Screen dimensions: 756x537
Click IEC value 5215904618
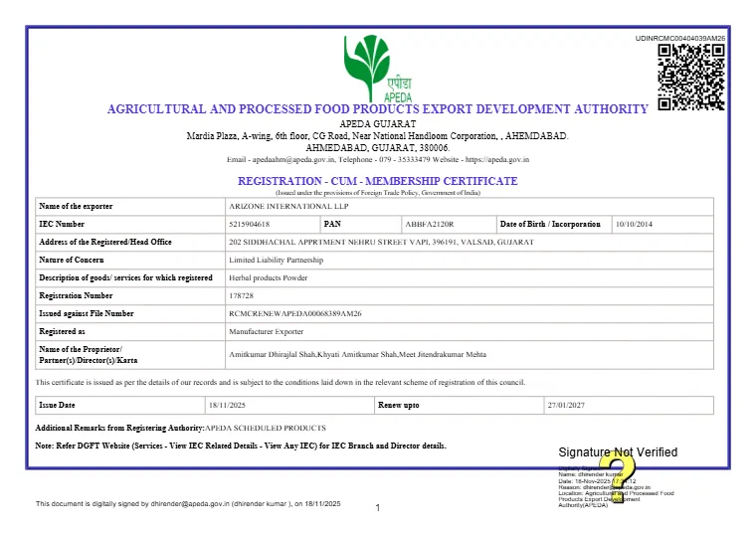pos(250,224)
